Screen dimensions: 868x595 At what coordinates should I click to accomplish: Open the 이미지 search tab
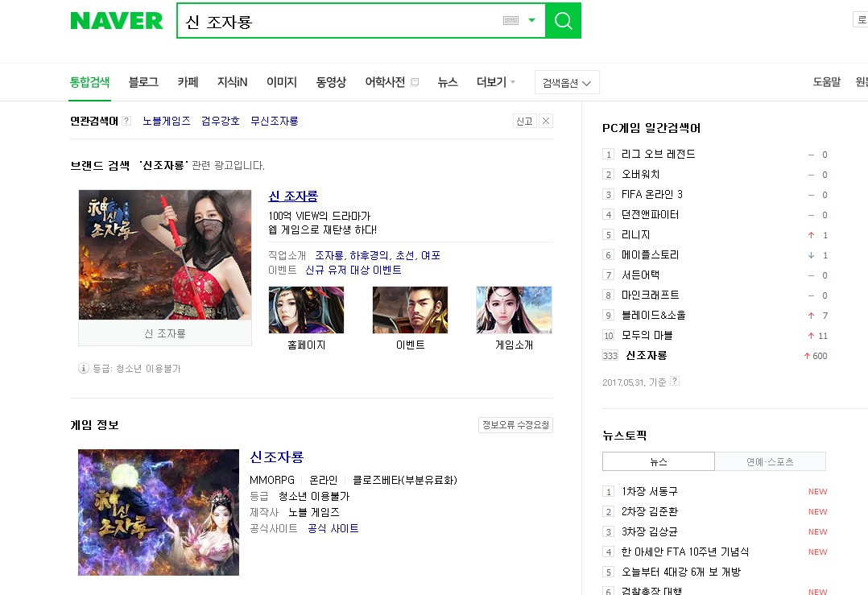coord(282,82)
